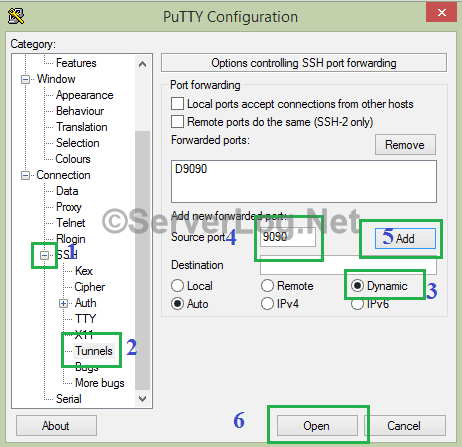462x447 pixels.
Task: Click the category tree scrollbar thumb
Action: [142, 260]
